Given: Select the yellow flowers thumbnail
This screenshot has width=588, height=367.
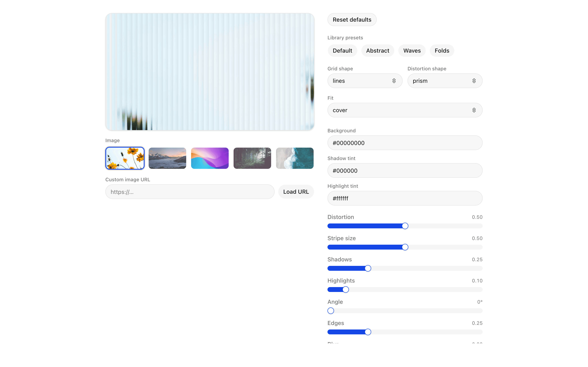Looking at the screenshot, I should tap(125, 158).
